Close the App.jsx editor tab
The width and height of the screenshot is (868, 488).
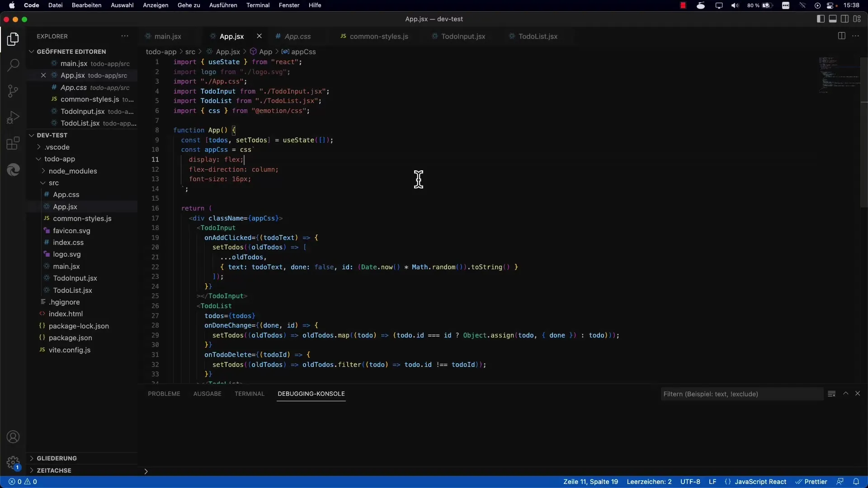259,36
